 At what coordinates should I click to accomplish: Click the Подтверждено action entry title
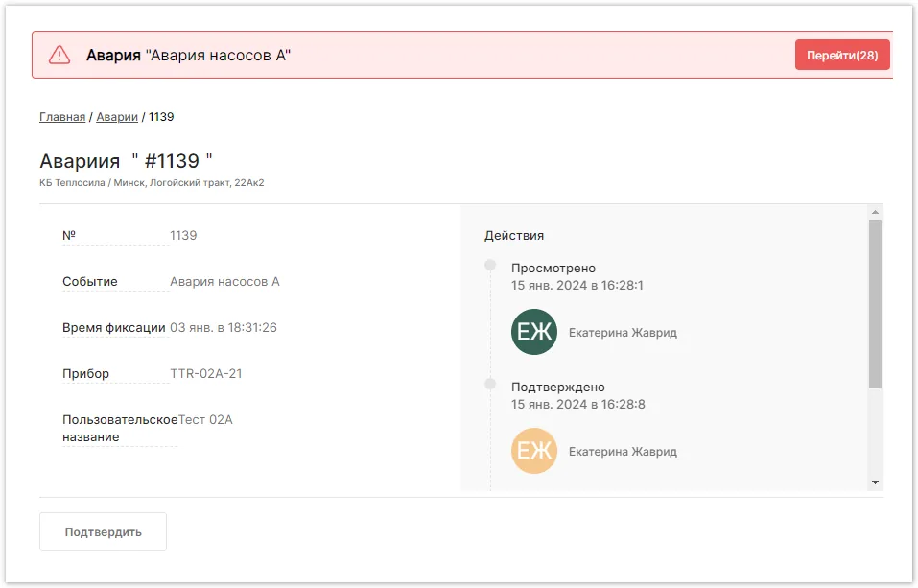[x=558, y=388]
